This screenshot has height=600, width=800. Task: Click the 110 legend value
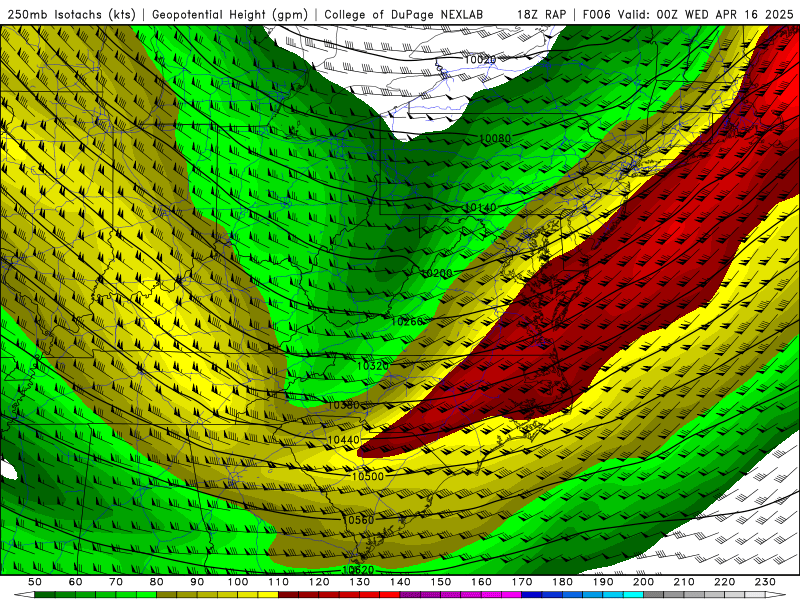click(279, 582)
